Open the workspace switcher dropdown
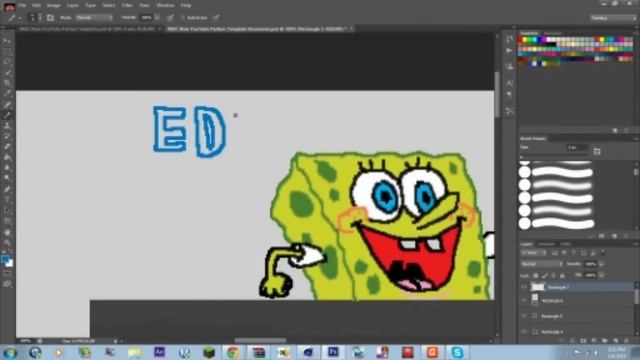640x360 pixels. 613,18
